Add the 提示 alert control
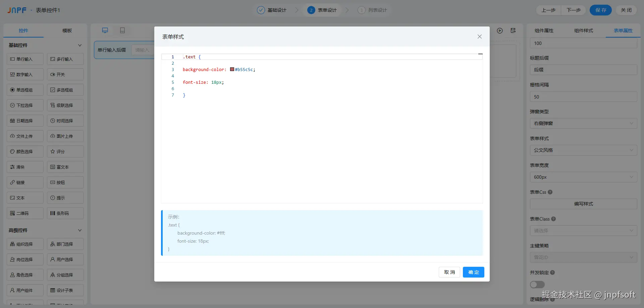This screenshot has height=308, width=644. tap(65, 198)
